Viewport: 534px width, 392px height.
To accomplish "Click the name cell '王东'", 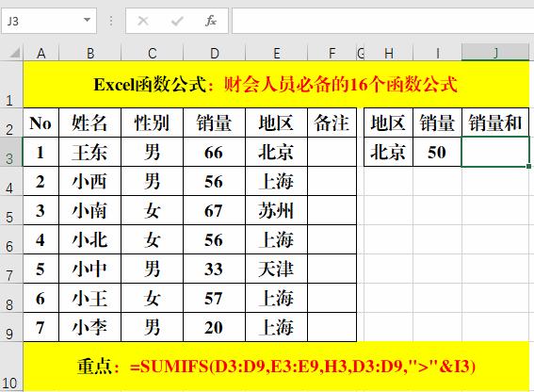I will pos(89,152).
